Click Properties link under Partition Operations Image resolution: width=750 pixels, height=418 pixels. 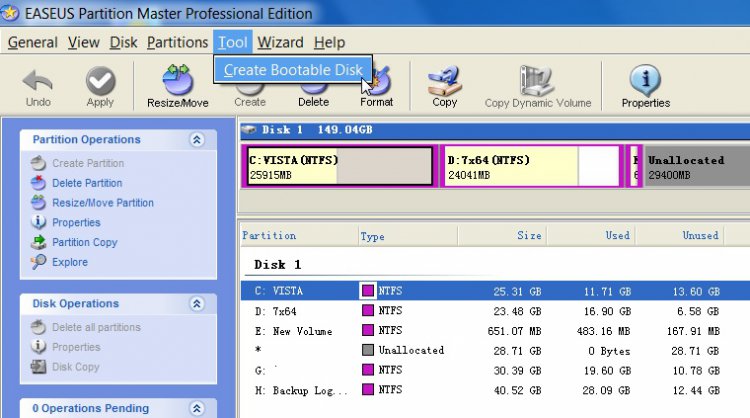(x=76, y=222)
